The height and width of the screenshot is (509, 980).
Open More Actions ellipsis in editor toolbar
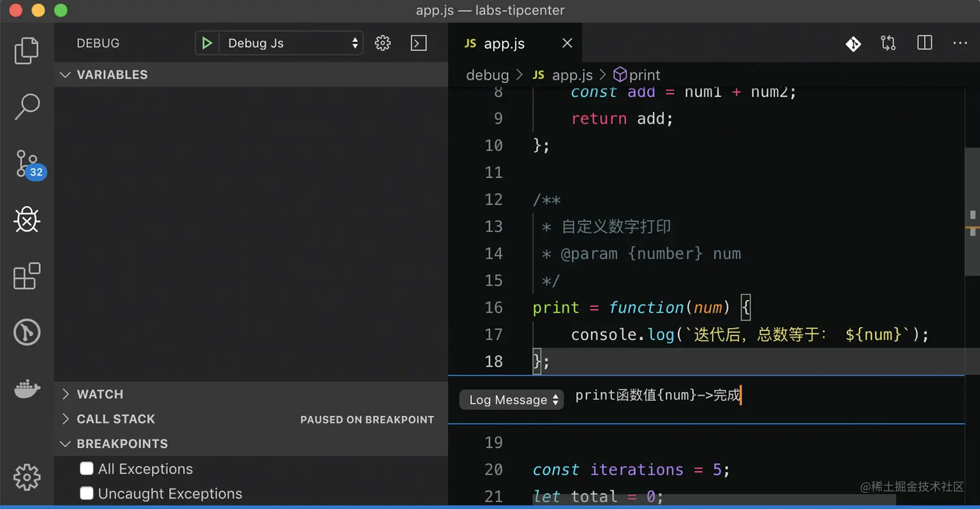pyautogui.click(x=960, y=43)
